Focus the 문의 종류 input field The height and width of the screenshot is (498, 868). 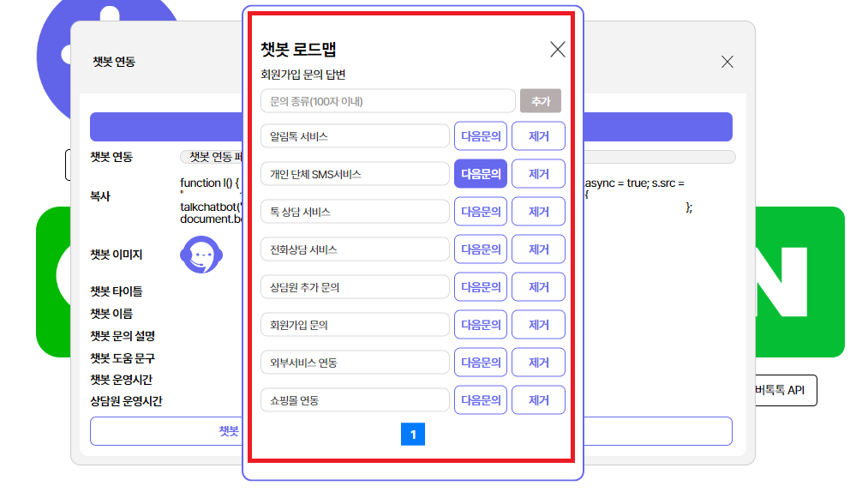pyautogui.click(x=387, y=101)
